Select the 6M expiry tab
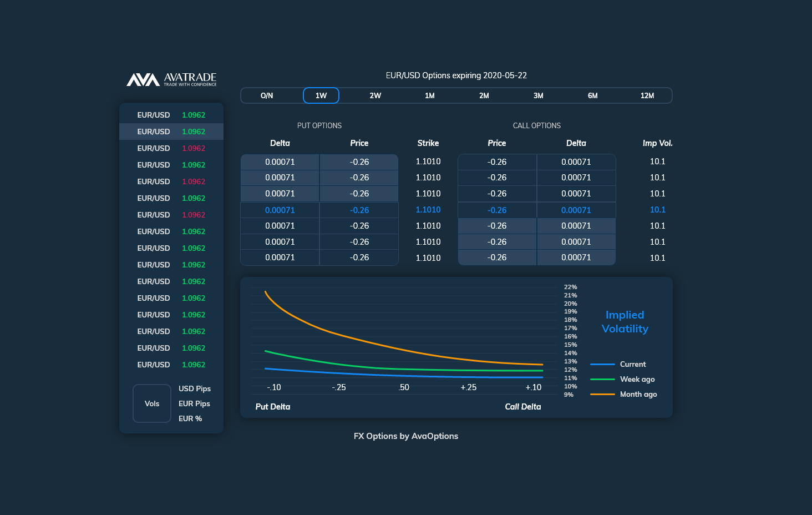This screenshot has height=515, width=812. click(593, 95)
